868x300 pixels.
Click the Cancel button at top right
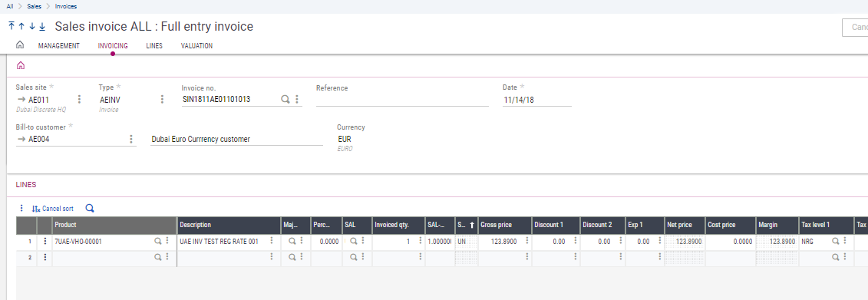click(855, 27)
